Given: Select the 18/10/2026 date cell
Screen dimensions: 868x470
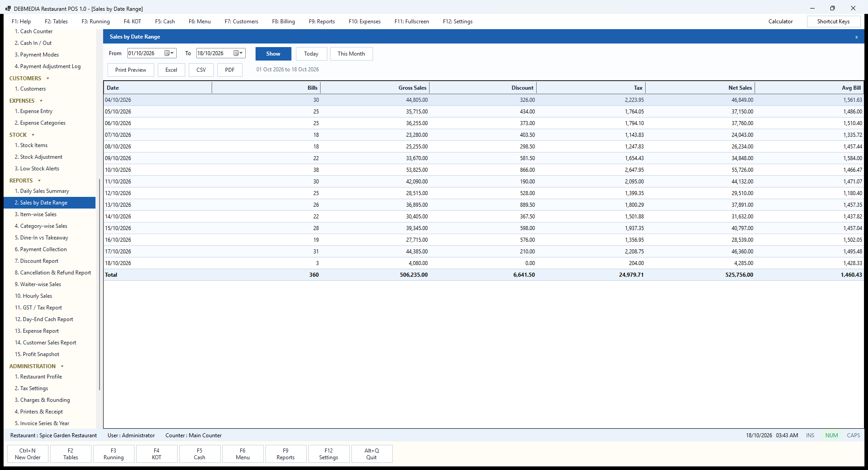Looking at the screenshot, I should click(158, 263).
